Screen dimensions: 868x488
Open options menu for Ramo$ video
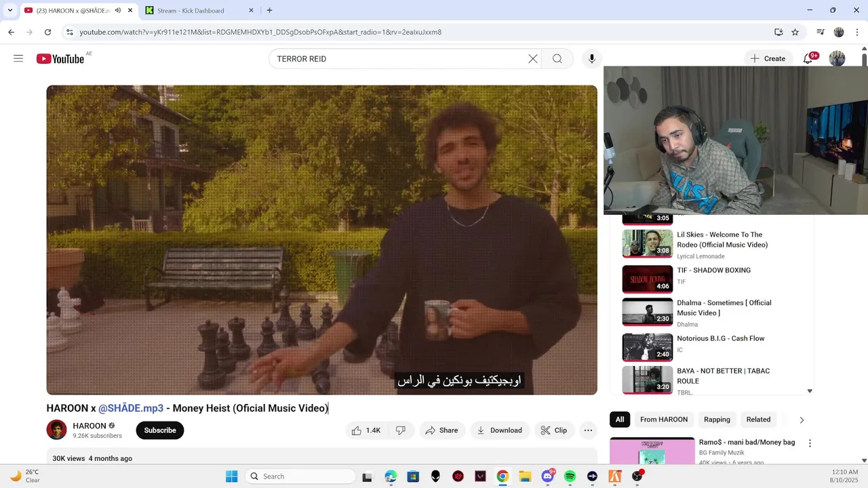point(810,443)
